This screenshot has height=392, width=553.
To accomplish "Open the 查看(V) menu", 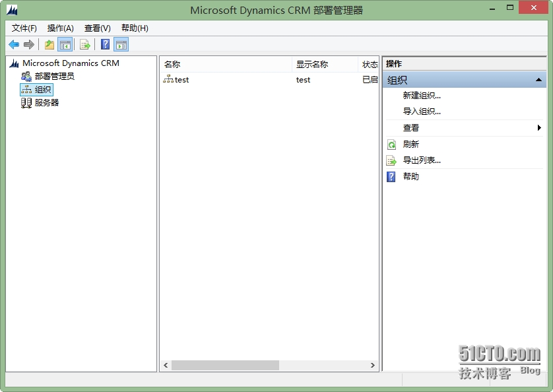I will coord(98,28).
